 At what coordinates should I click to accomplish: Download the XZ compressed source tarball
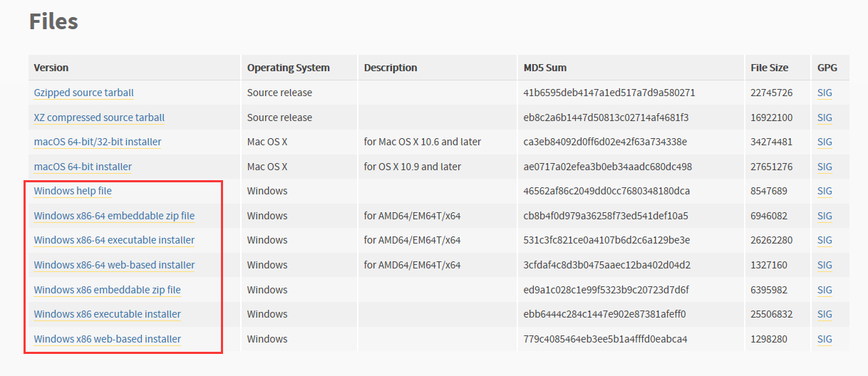point(99,117)
